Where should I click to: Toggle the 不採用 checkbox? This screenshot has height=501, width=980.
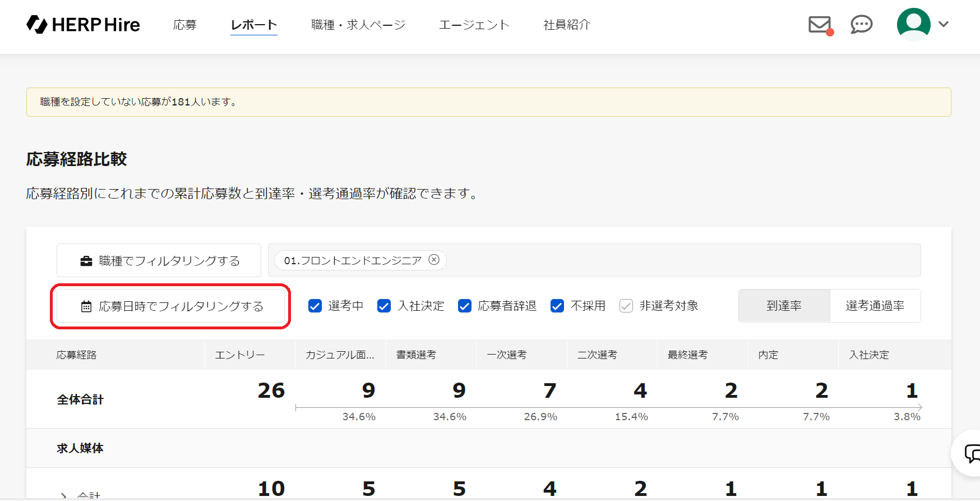coord(557,306)
